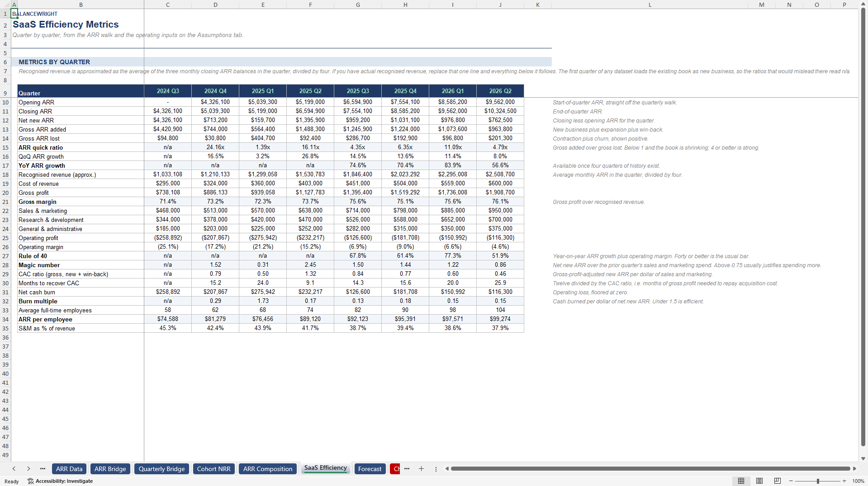This screenshot has height=486, width=868.
Task: Open the Accessibility Investigate checker
Action: (x=60, y=481)
